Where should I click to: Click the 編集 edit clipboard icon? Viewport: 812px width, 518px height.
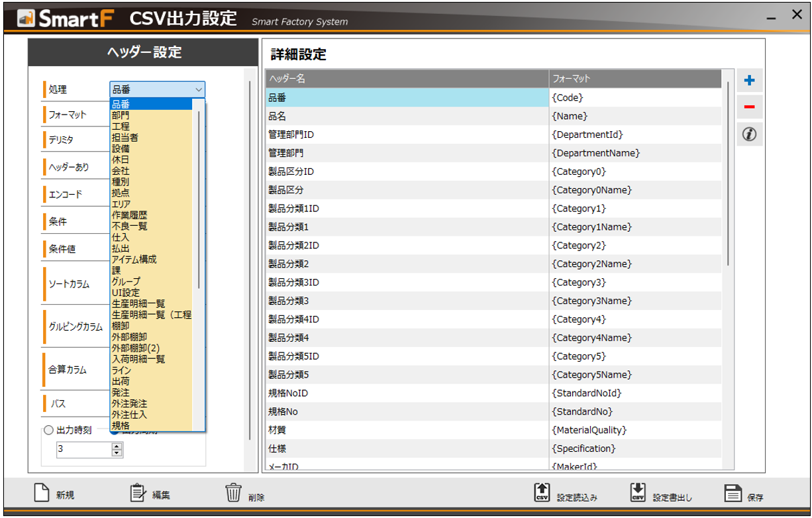(x=138, y=493)
